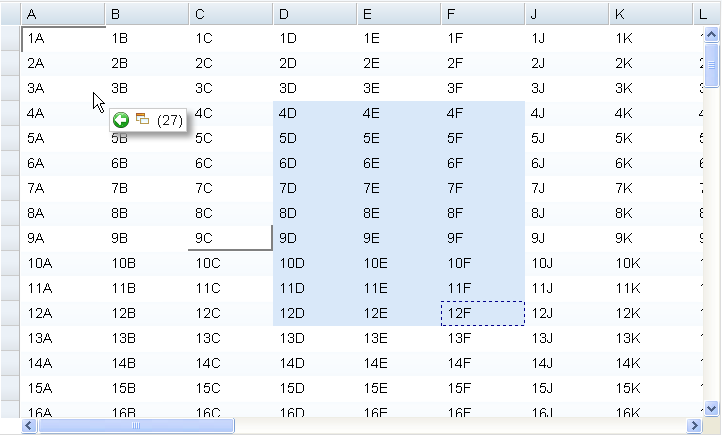This screenshot has width=722, height=438.
Task: Click the vertical scrollbar thumb
Action: click(x=711, y=65)
